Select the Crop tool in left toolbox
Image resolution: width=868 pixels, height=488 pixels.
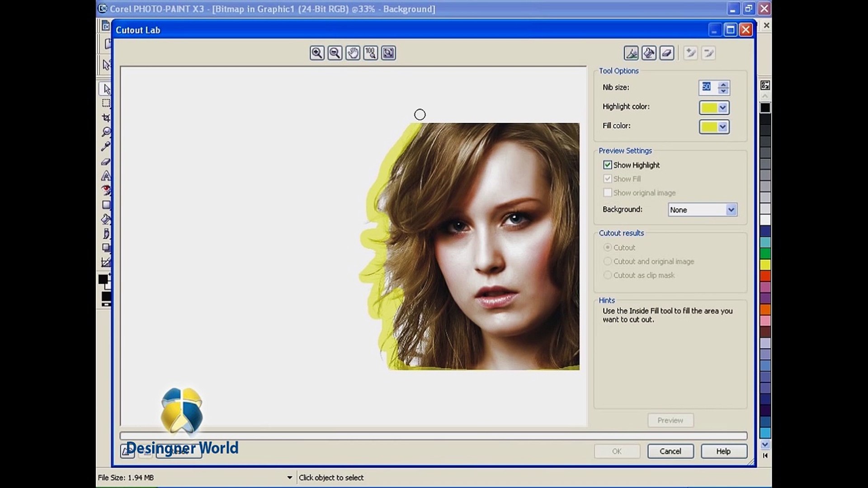106,118
